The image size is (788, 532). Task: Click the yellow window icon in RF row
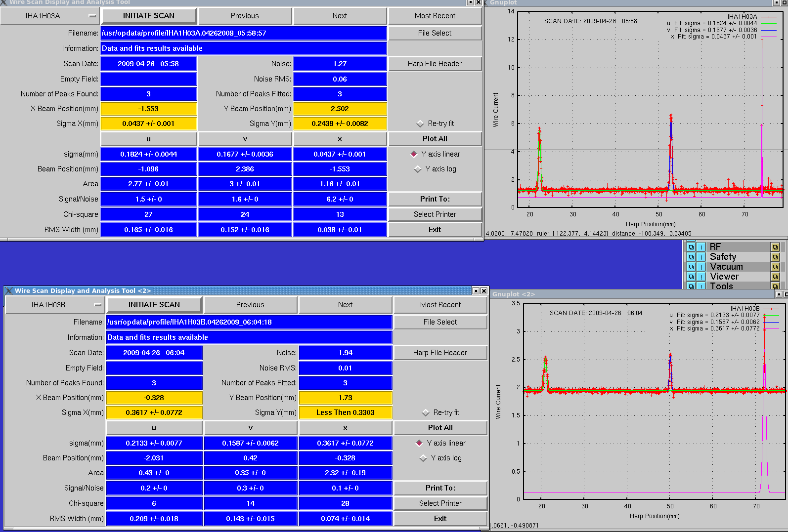pyautogui.click(x=775, y=247)
